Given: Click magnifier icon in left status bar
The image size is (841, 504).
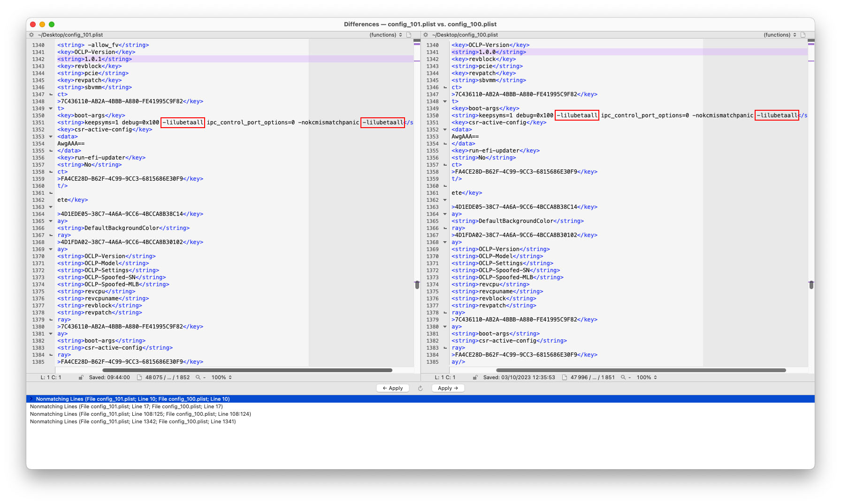Looking at the screenshot, I should [198, 377].
